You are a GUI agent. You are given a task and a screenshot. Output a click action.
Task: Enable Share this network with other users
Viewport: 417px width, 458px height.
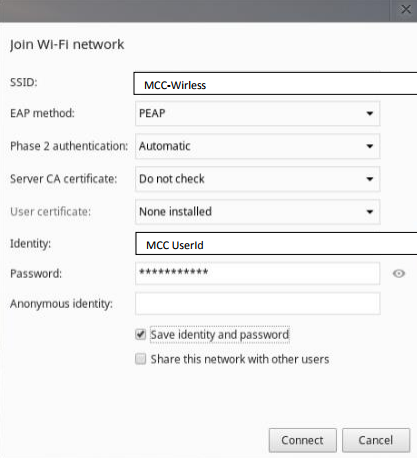(140, 359)
